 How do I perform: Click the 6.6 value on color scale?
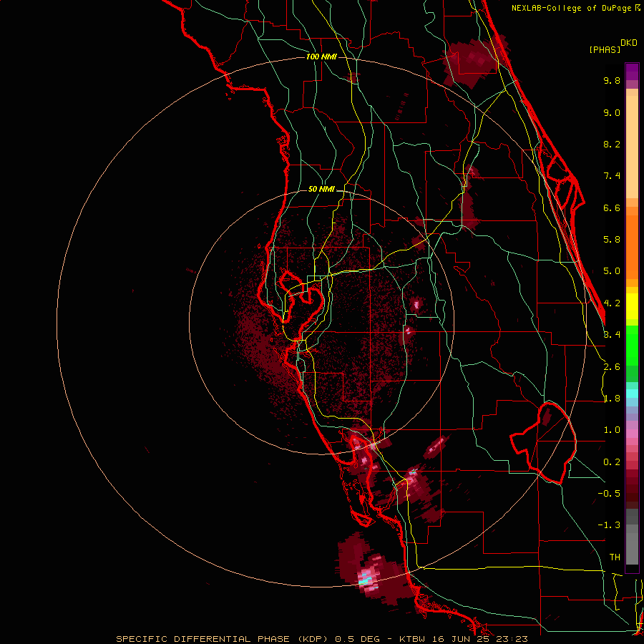click(x=612, y=208)
